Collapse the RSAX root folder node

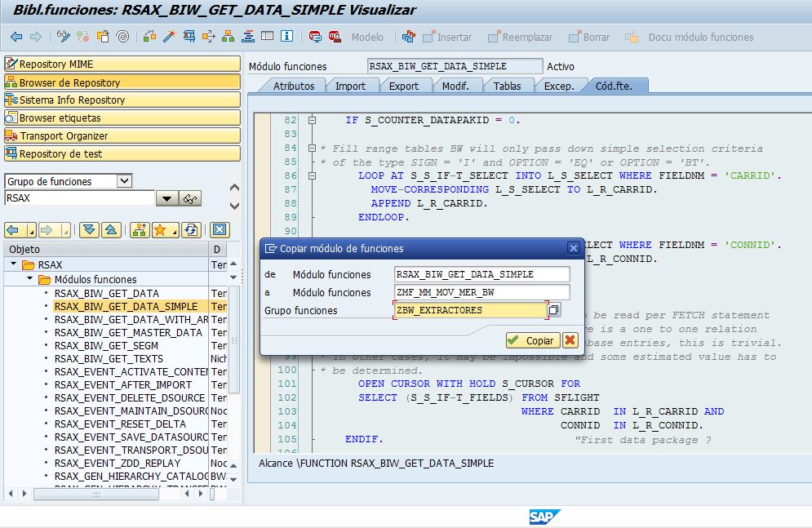tap(13, 264)
